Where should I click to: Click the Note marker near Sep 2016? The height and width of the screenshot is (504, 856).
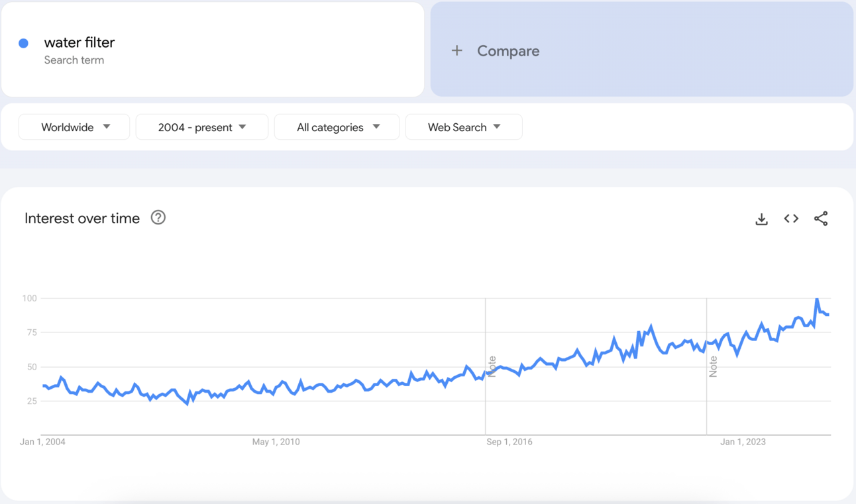point(492,366)
